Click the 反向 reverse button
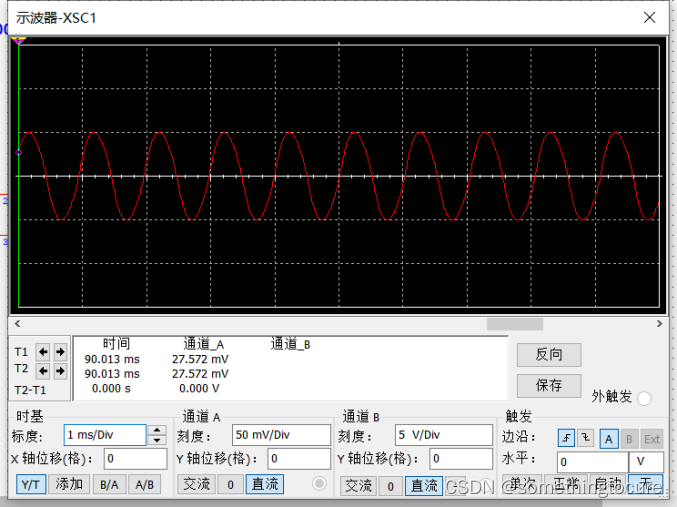This screenshot has width=677, height=507. [x=549, y=355]
